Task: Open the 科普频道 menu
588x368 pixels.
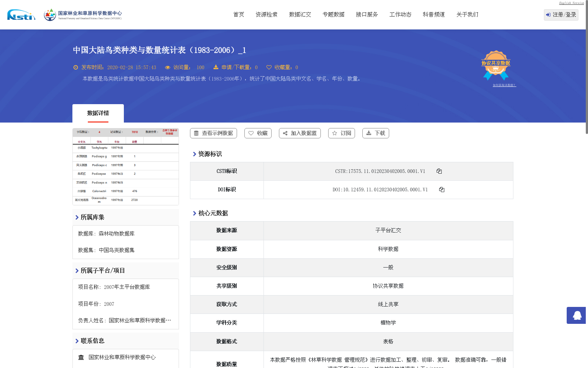Action: 434,15
